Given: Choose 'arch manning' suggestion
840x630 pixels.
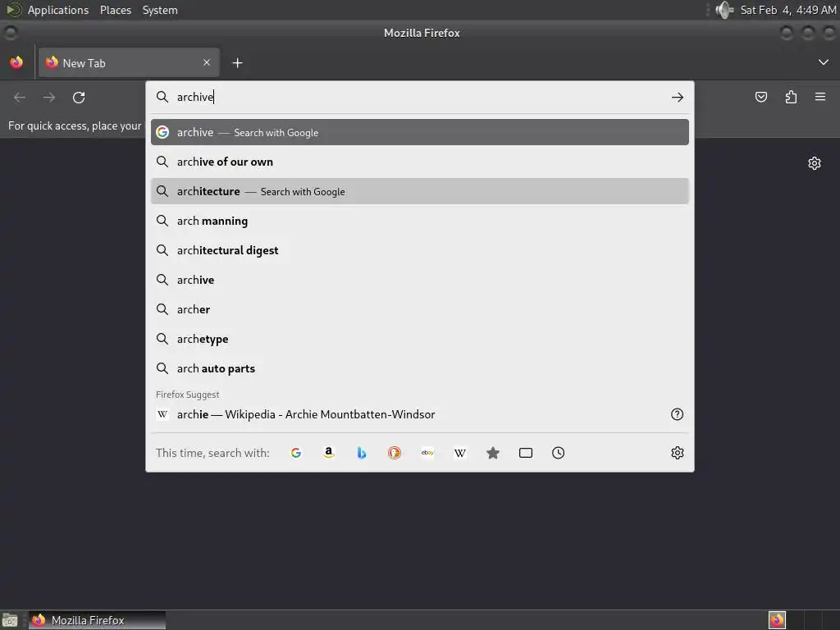Looking at the screenshot, I should click(420, 221).
